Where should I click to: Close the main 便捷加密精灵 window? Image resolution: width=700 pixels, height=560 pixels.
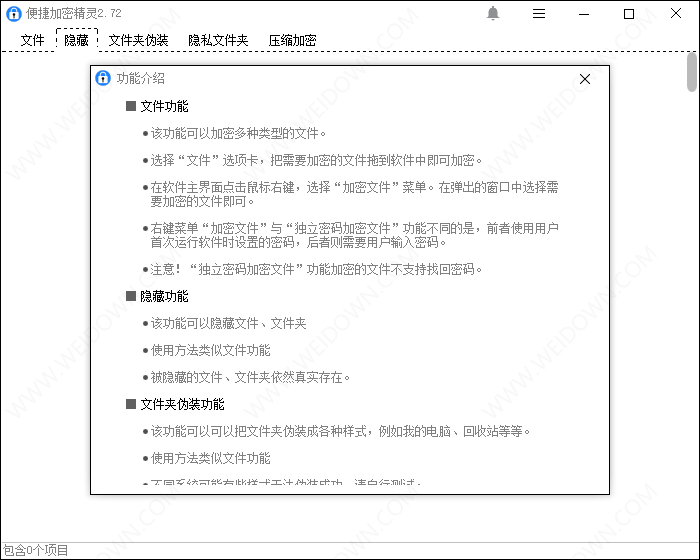(675, 13)
